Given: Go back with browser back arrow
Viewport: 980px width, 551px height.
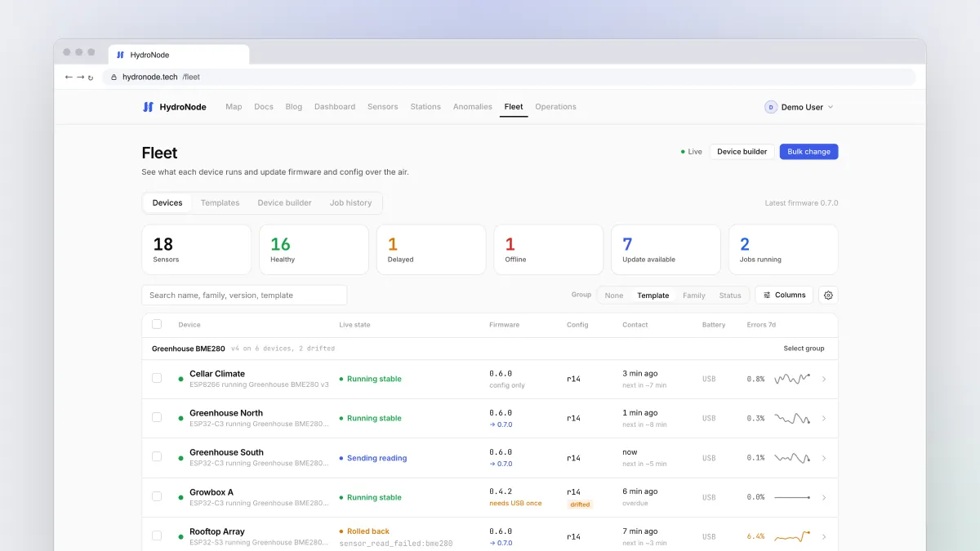Looking at the screenshot, I should (x=69, y=77).
